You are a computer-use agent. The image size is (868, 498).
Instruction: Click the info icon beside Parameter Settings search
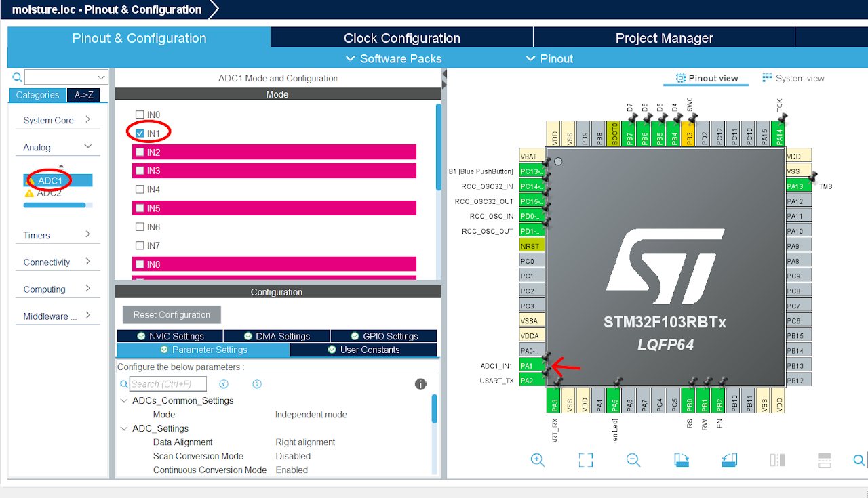click(420, 383)
